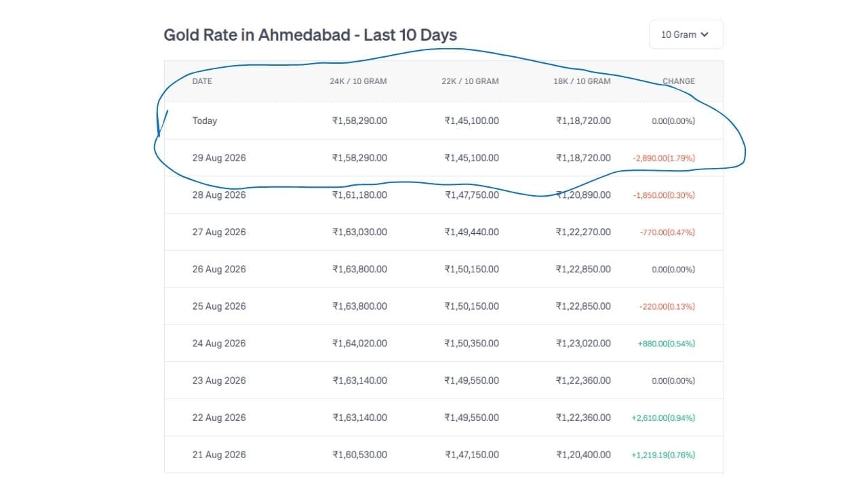Image resolution: width=868 pixels, height=488 pixels.
Task: Click the "₹1,60,530.00" 24K price
Action: pos(359,455)
